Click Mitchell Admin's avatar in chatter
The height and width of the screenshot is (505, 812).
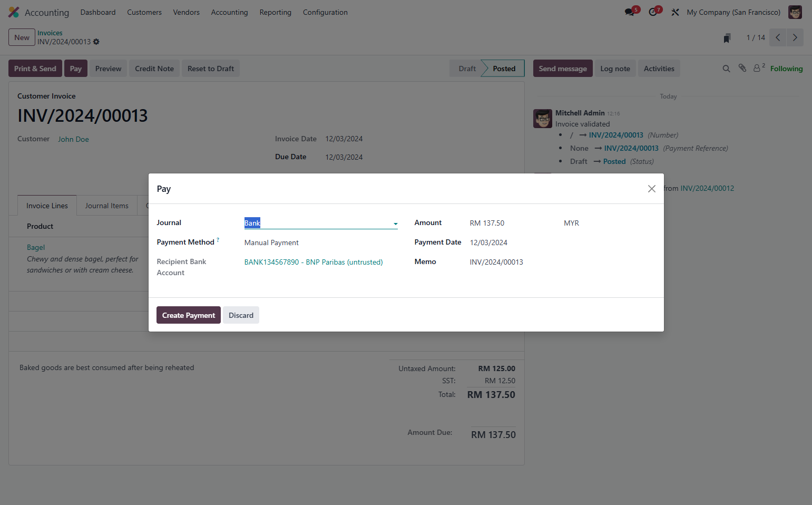(543, 119)
